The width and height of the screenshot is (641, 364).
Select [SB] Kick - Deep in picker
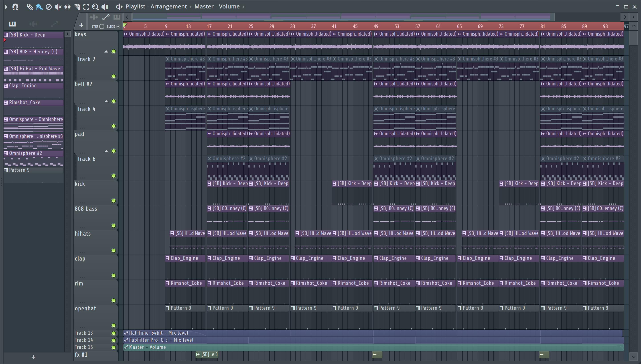(33, 35)
